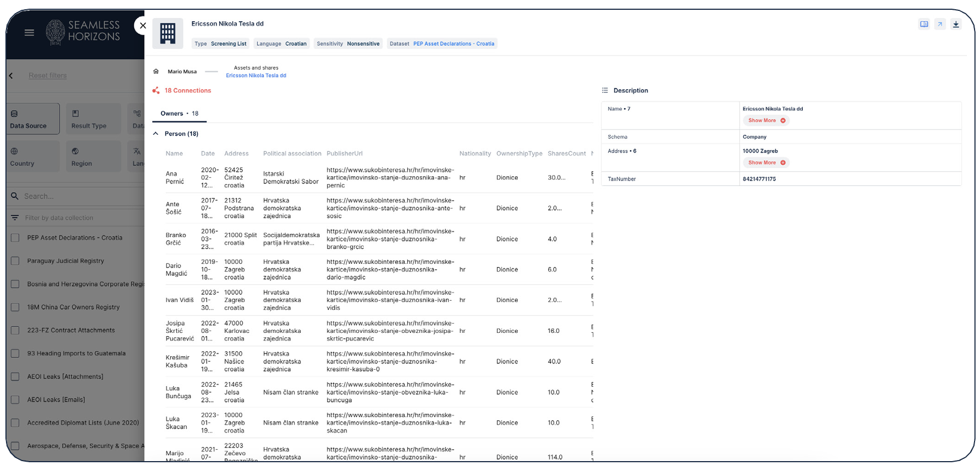Image resolution: width=980 pixels, height=472 pixels.
Task: Click the back arrow beside Reset filters
Action: (x=11, y=76)
